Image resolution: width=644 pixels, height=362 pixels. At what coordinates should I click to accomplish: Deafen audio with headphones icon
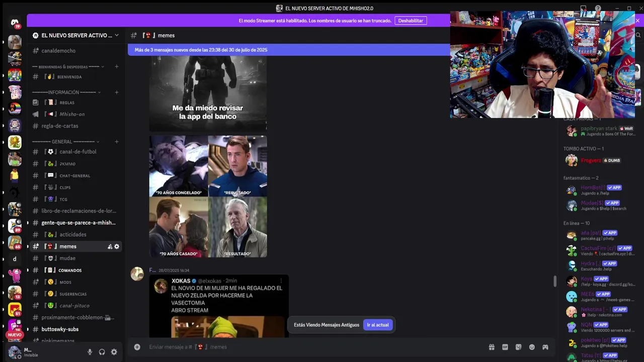[102, 352]
